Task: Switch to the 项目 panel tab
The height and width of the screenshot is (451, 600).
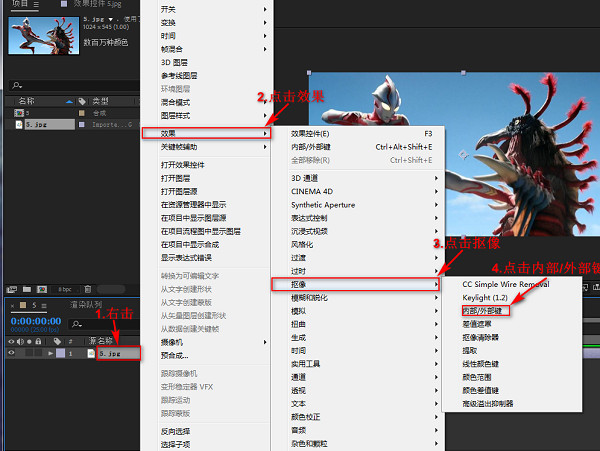Action: (x=20, y=4)
